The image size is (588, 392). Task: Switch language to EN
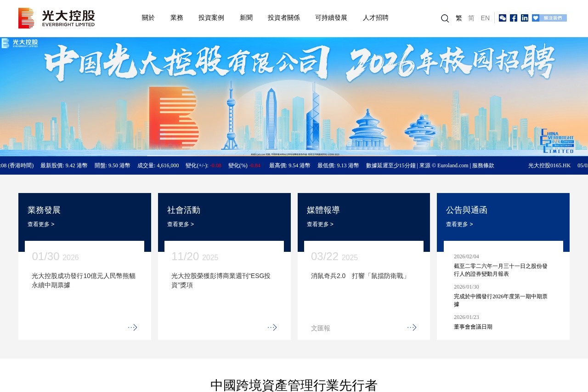[x=485, y=18]
